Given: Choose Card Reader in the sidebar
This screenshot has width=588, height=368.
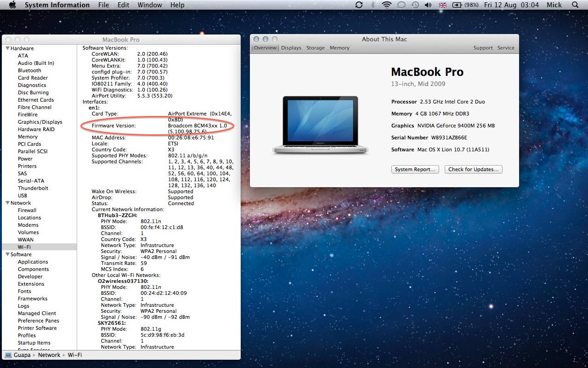Looking at the screenshot, I should [33, 78].
